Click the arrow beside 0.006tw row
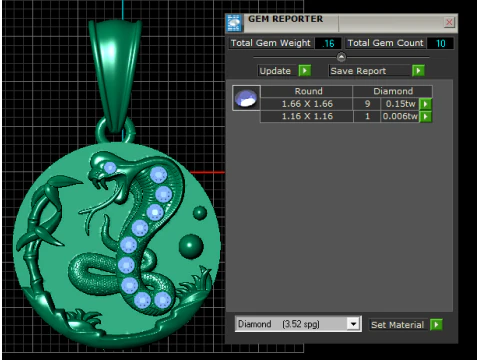 click(x=425, y=117)
